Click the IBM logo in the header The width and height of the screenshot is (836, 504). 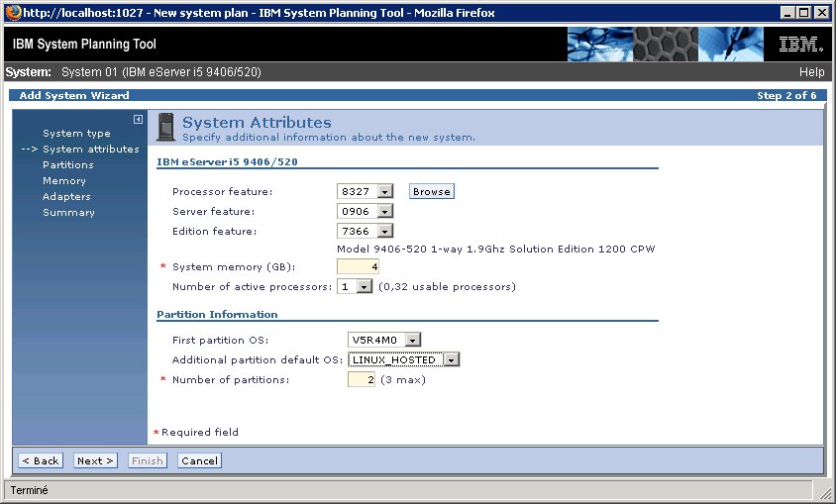pos(800,45)
